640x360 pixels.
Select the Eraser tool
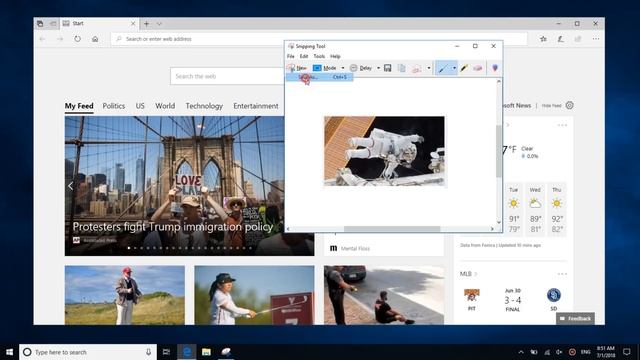[478, 68]
